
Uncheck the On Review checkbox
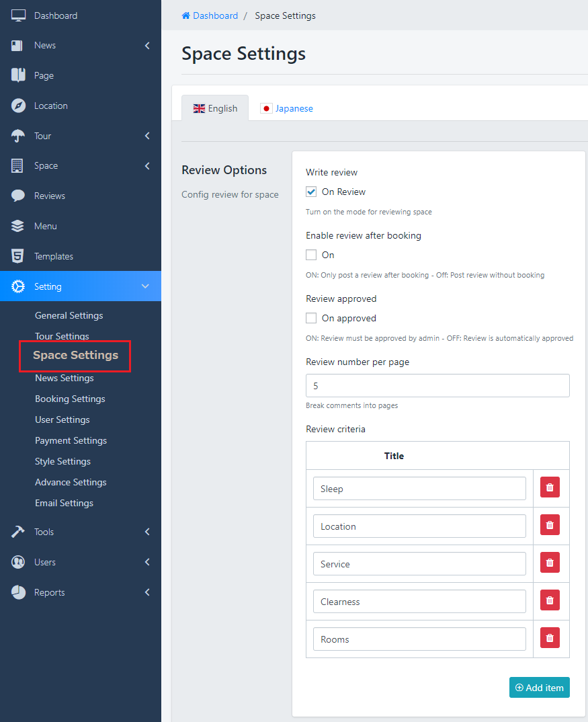point(311,192)
